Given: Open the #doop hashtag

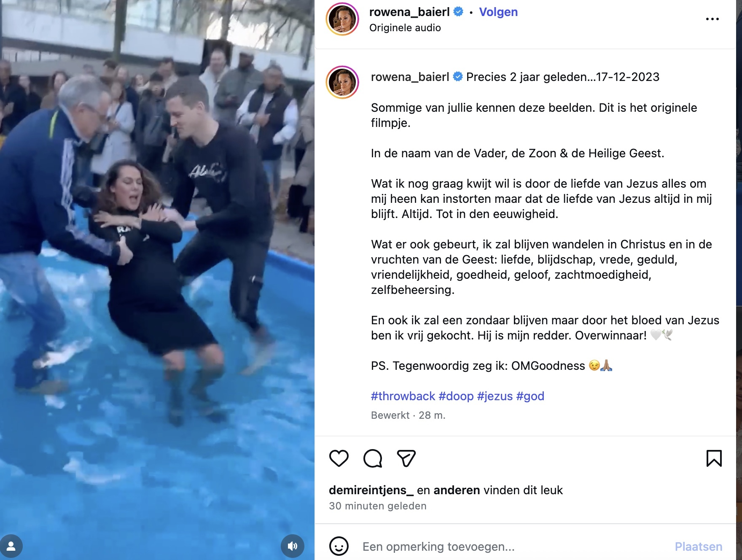Looking at the screenshot, I should coord(456,396).
